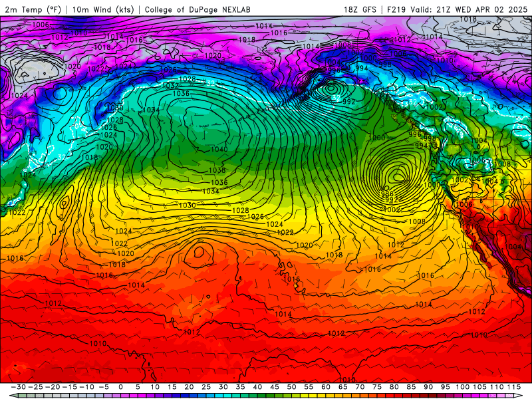532x399 pixels.
Task: Select the 85 value on the temperature scale
Action: (411, 387)
